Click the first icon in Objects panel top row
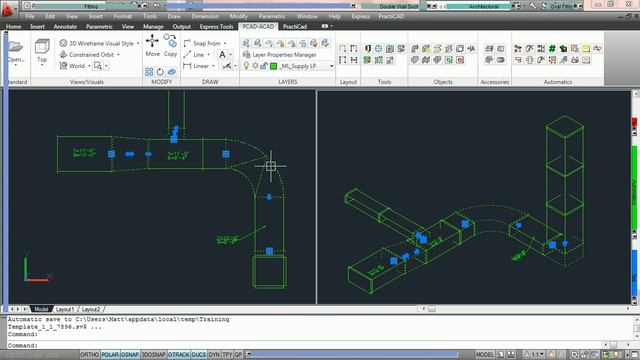The width and height of the screenshot is (640, 360). [415, 49]
